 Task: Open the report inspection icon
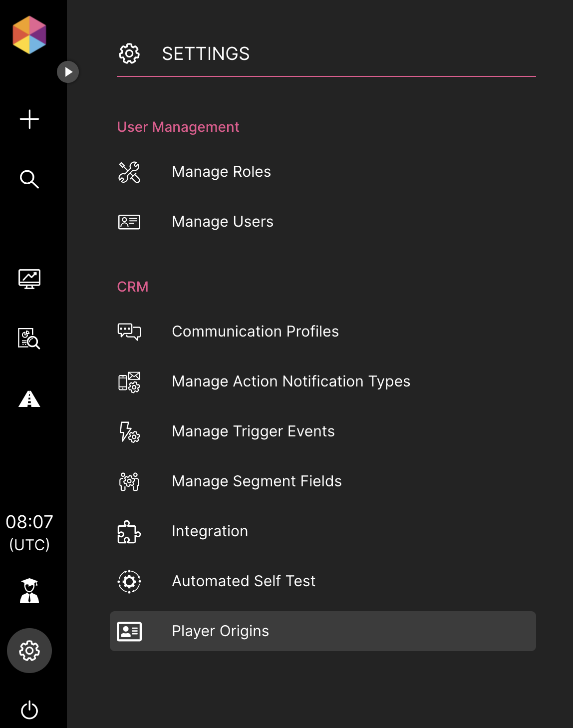[29, 339]
